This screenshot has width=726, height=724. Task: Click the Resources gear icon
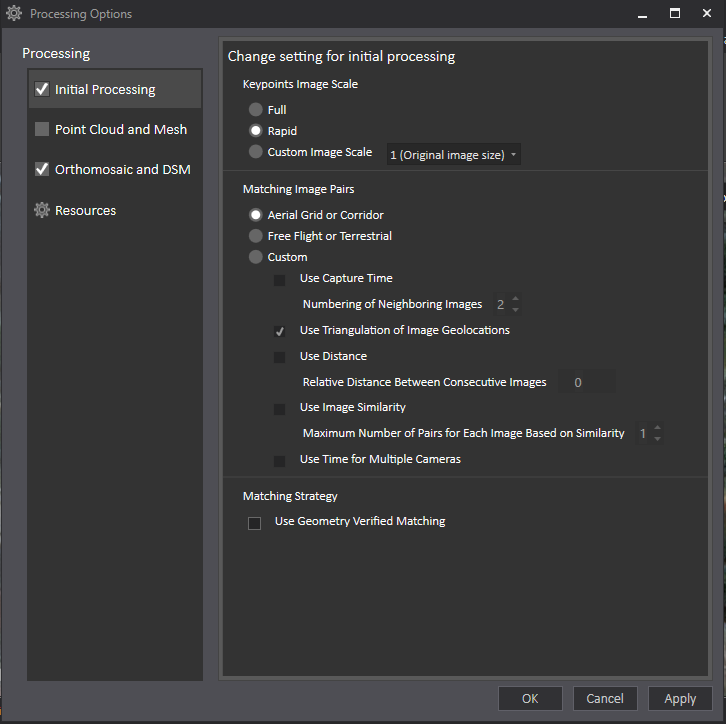pyautogui.click(x=41, y=210)
